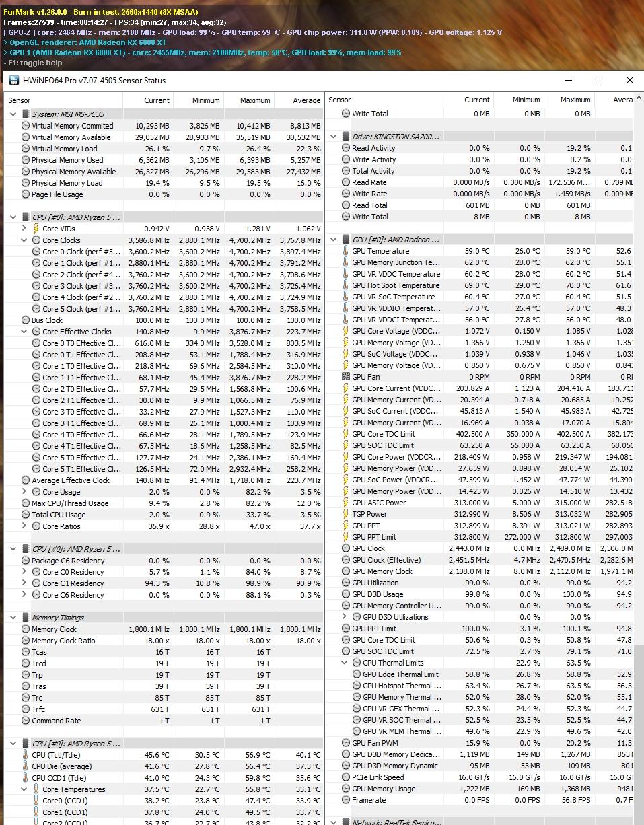The image size is (644, 825).
Task: Select the GPU Memory Junction Temperature row
Action: click(480, 262)
